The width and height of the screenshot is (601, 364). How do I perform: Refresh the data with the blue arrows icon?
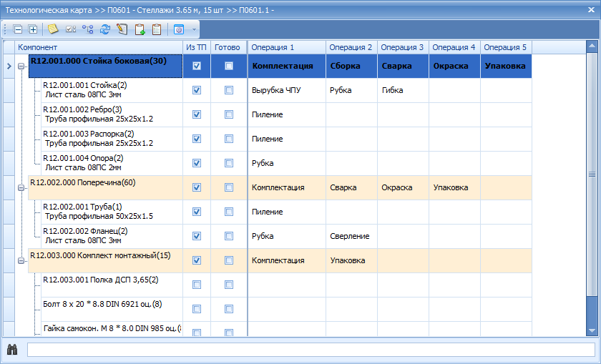point(105,29)
